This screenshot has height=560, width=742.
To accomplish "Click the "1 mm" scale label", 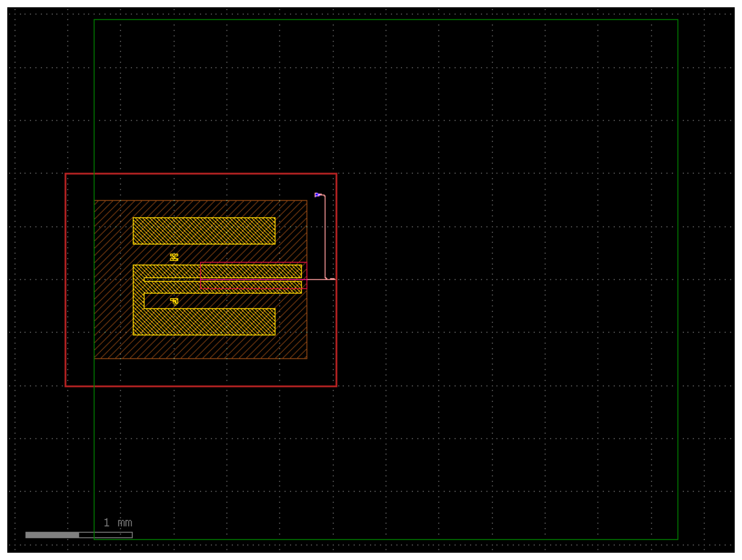I will pos(118,523).
